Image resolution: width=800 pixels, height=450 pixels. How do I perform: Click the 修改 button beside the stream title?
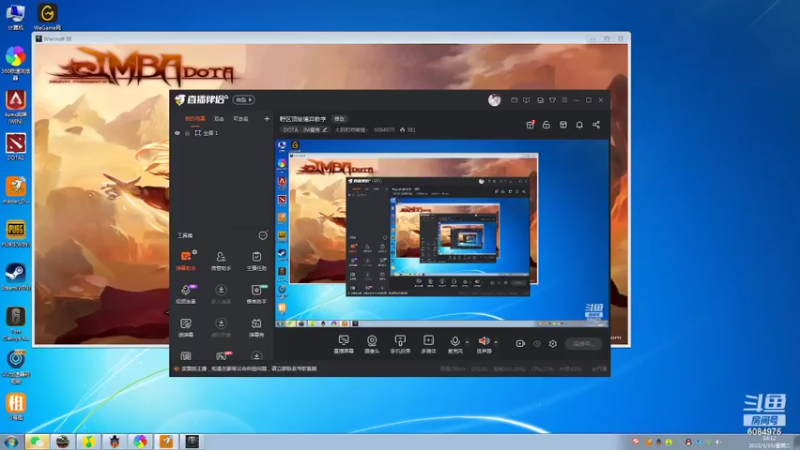tap(340, 119)
